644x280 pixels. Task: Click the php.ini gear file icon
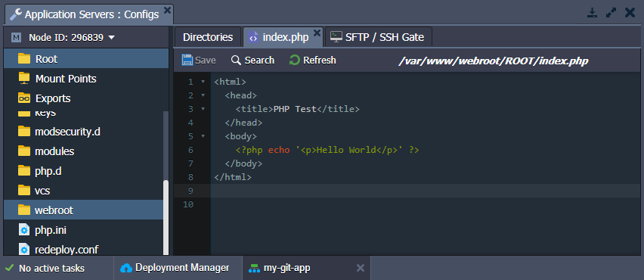(25, 230)
